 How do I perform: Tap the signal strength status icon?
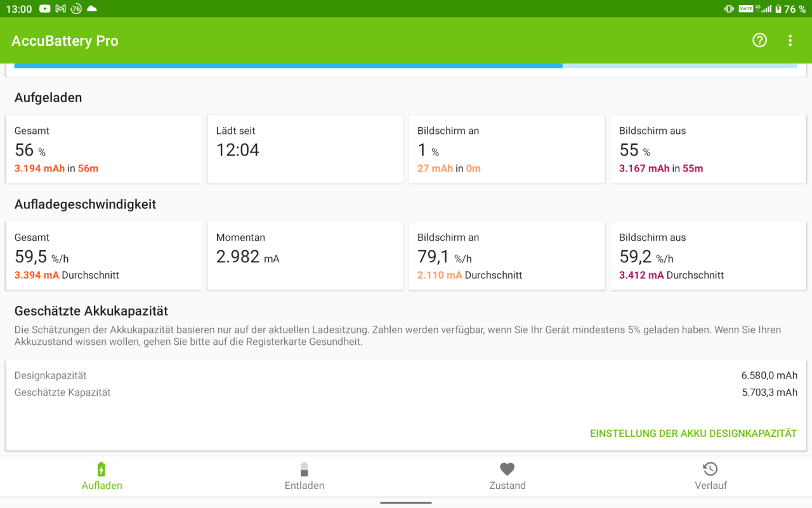766,9
